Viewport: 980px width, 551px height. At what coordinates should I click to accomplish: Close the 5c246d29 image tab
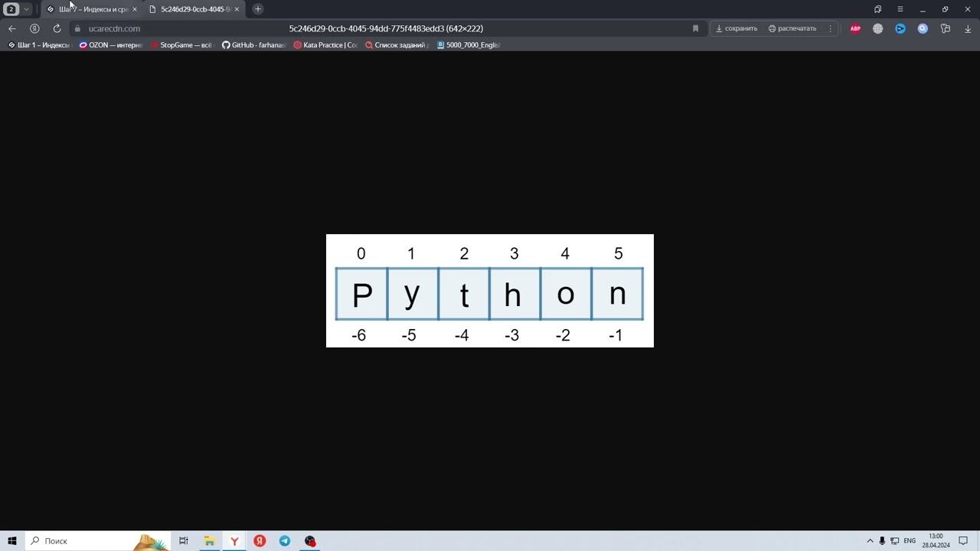pos(237,9)
